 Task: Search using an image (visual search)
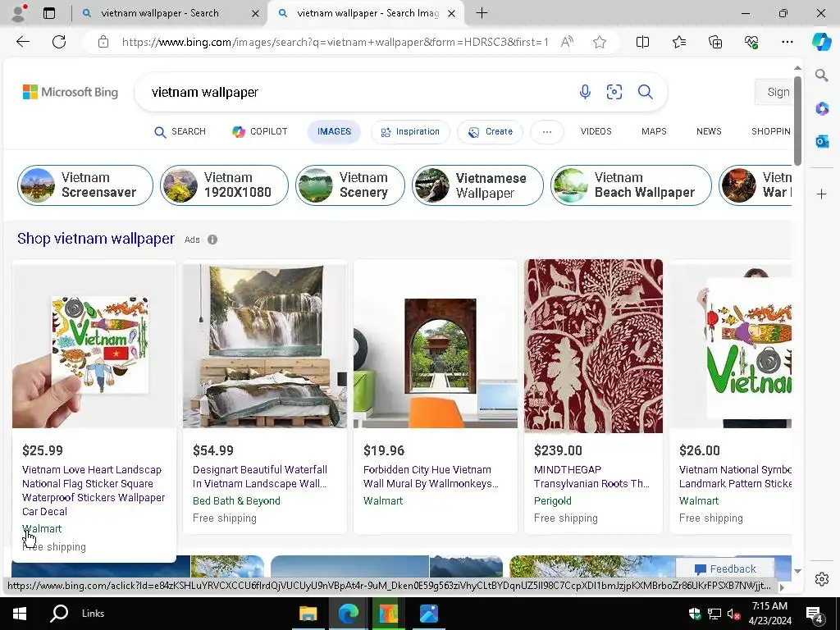(x=614, y=92)
